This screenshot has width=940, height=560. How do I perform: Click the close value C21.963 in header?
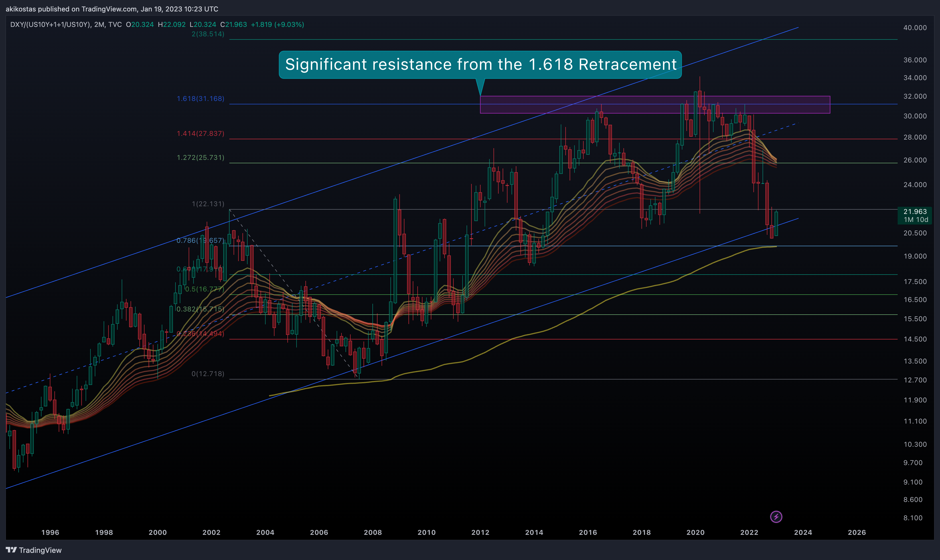pyautogui.click(x=233, y=25)
